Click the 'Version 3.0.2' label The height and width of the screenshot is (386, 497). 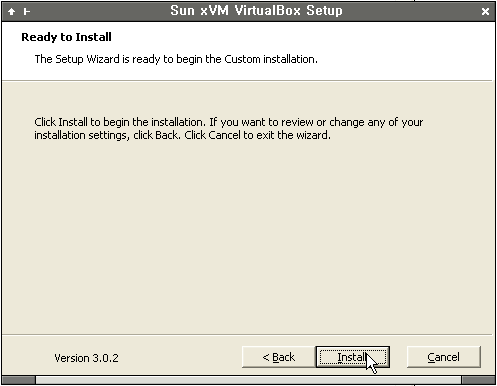pyautogui.click(x=86, y=358)
